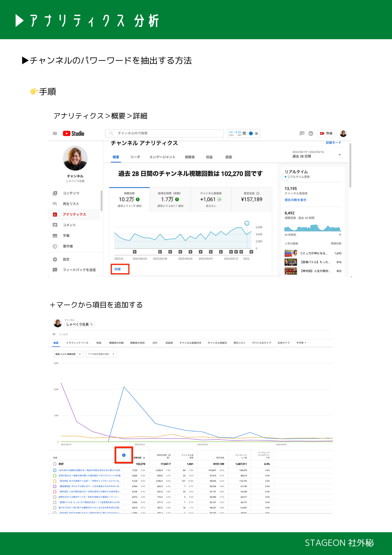The image size is (392, 555).
Task: Click the vertical scrollbar at right of analytics
Action: (x=350, y=167)
